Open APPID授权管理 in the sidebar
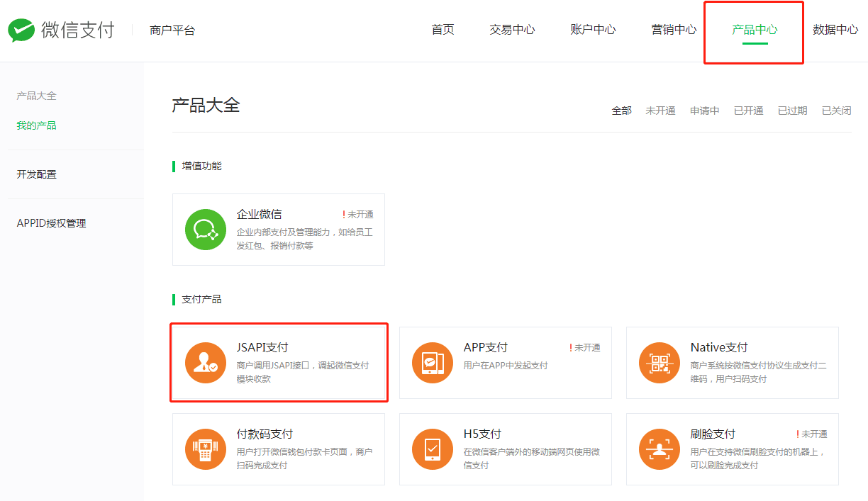The image size is (868, 501). click(x=51, y=223)
